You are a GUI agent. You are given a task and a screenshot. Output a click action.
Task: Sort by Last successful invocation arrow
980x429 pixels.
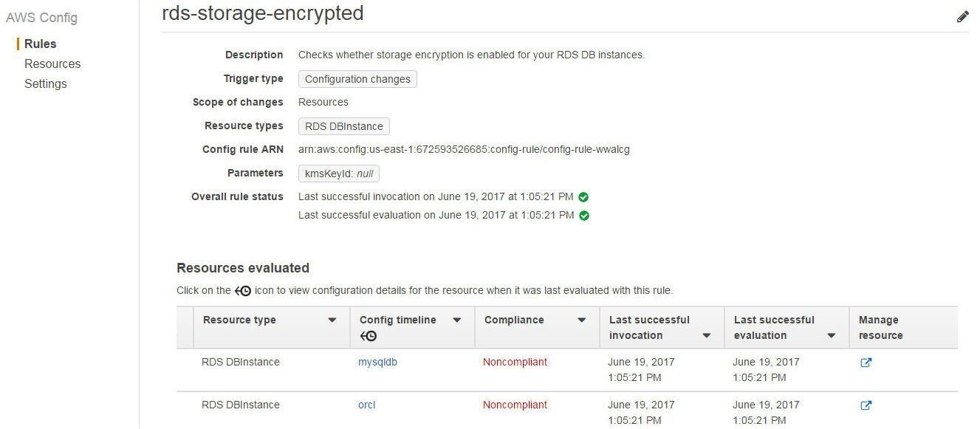(707, 336)
